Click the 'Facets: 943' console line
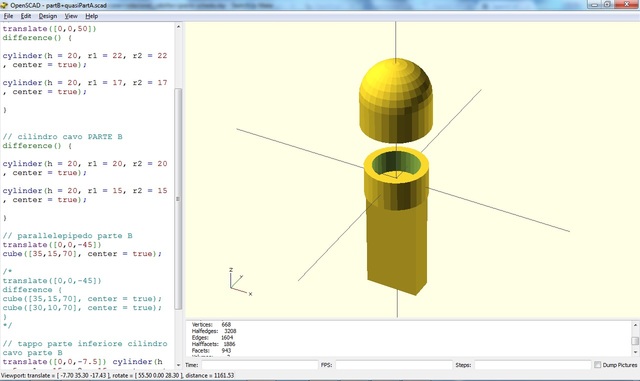The width and height of the screenshot is (640, 381). [211, 350]
